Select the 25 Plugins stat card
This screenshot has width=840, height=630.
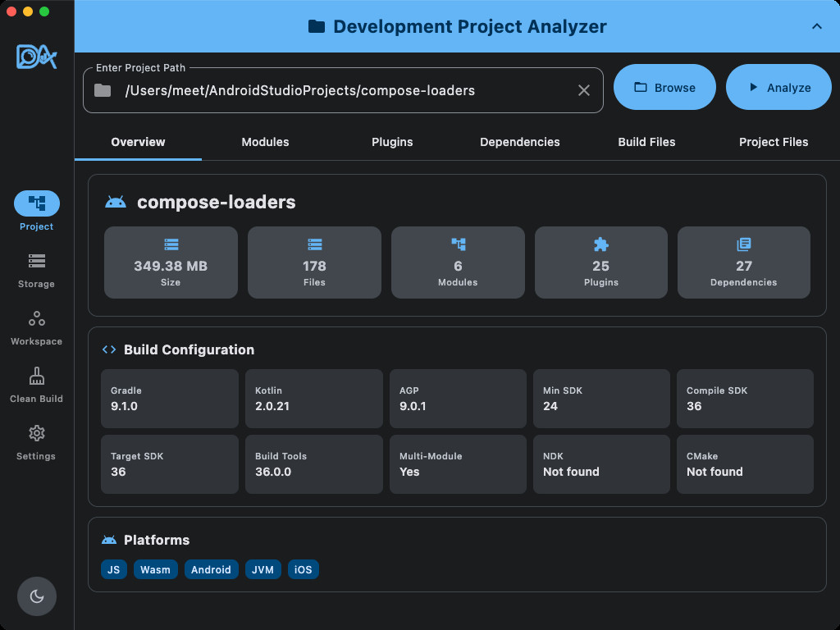(x=601, y=262)
